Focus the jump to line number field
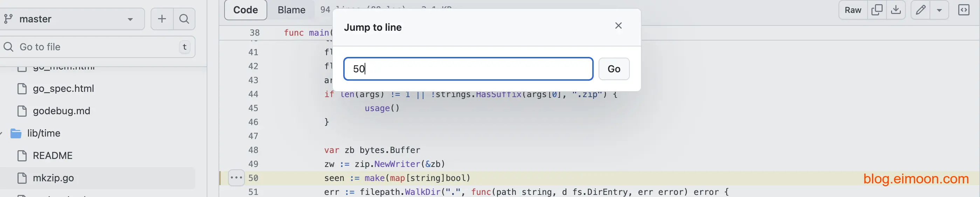Image resolution: width=980 pixels, height=197 pixels. tap(468, 69)
